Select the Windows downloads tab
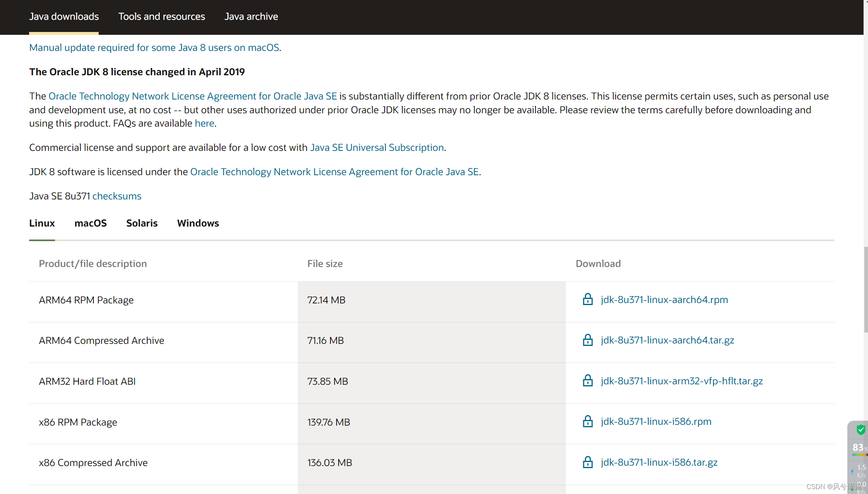The image size is (868, 494). coord(198,223)
